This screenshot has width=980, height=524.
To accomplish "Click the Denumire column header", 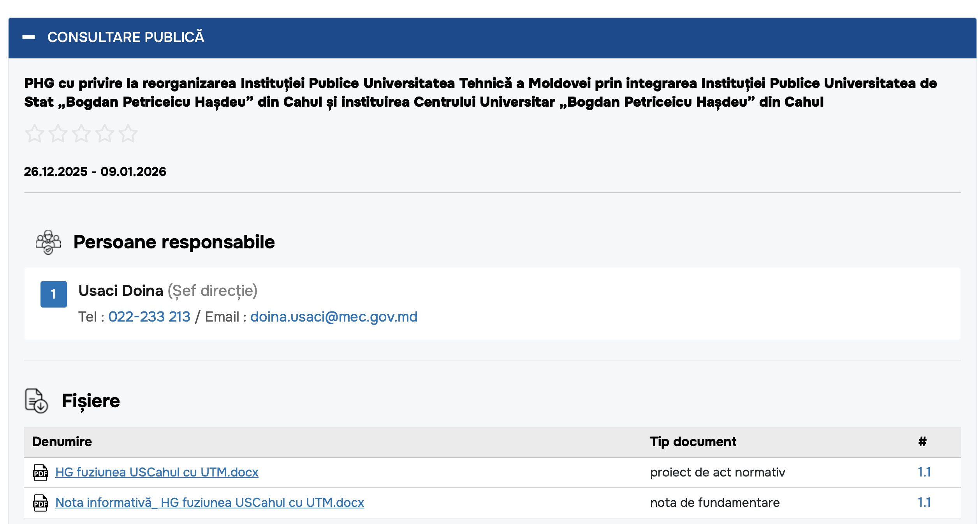I will coord(62,442).
